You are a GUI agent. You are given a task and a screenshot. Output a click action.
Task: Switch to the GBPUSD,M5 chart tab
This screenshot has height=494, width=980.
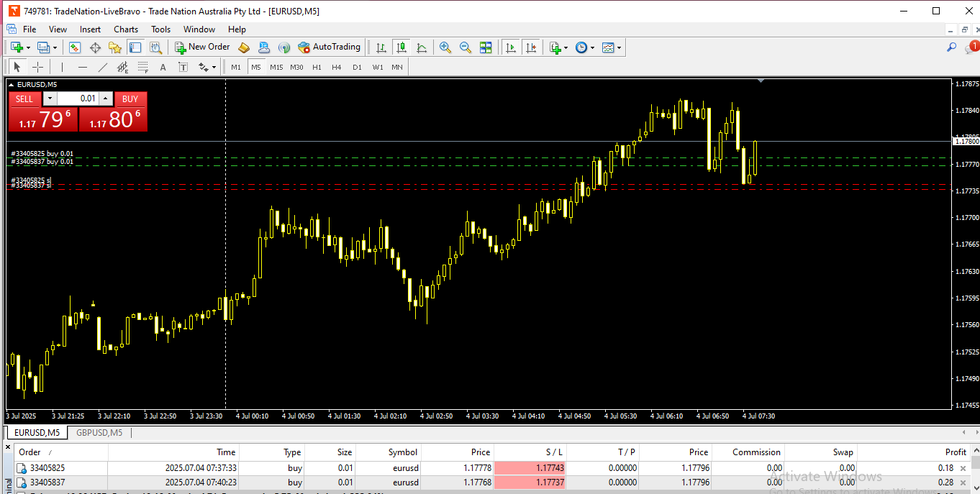pos(99,433)
